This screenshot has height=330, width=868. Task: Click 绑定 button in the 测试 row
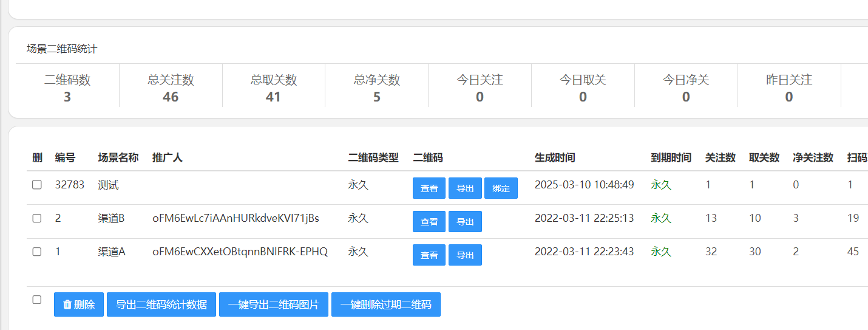point(501,188)
